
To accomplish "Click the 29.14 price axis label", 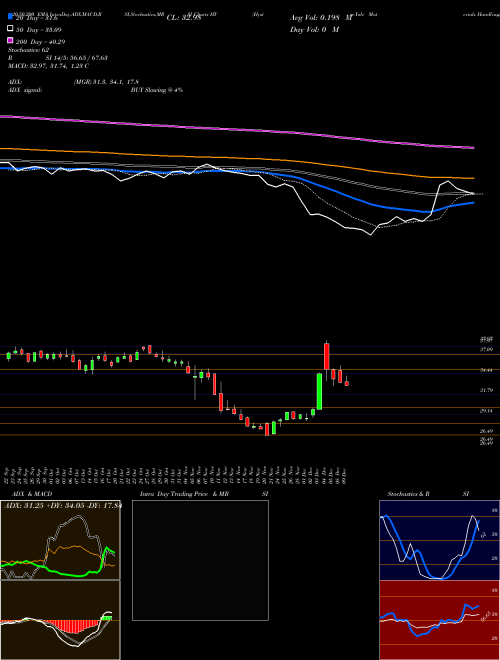I will point(487,410).
